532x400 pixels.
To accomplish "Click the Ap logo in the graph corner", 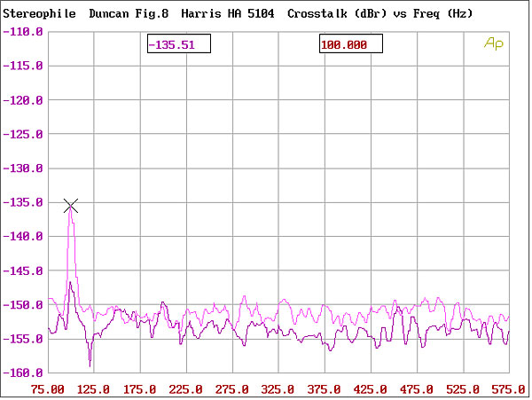I will pyautogui.click(x=492, y=43).
